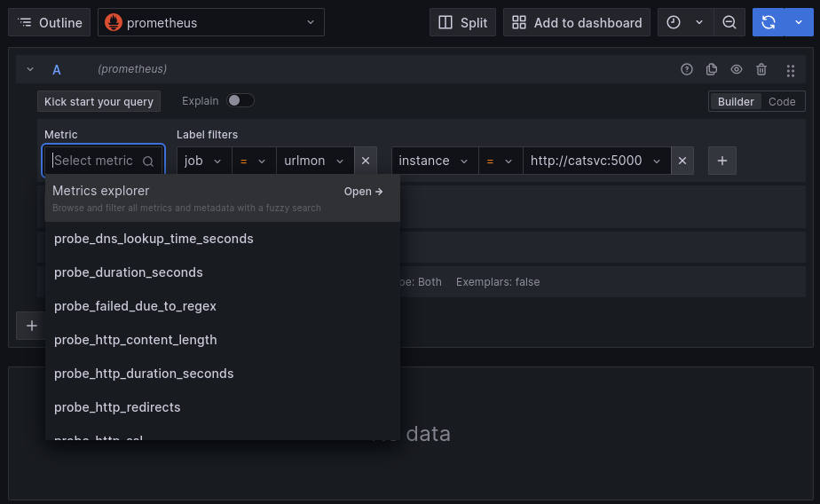Add a new query with plus button
The image size is (820, 504).
pyautogui.click(x=31, y=326)
